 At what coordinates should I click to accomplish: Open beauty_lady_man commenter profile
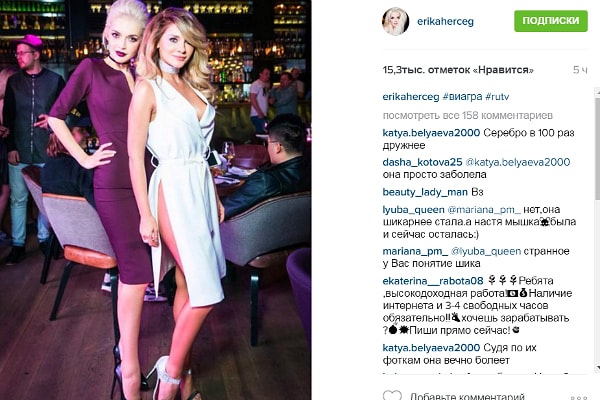point(425,192)
